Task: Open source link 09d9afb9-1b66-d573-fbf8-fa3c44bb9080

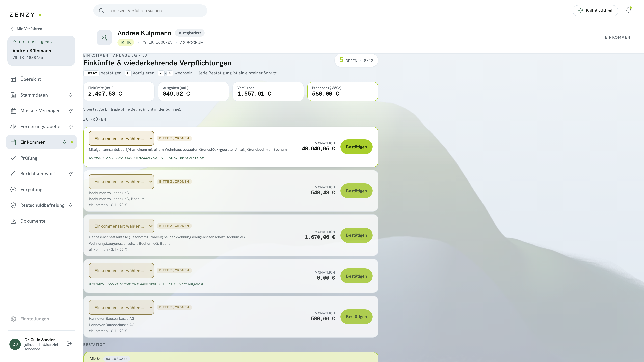Action: 146,284
